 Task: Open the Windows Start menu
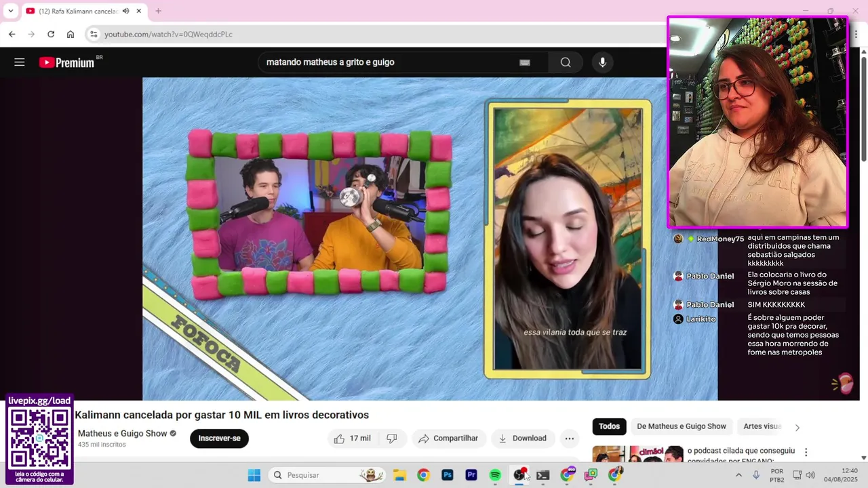[254, 475]
